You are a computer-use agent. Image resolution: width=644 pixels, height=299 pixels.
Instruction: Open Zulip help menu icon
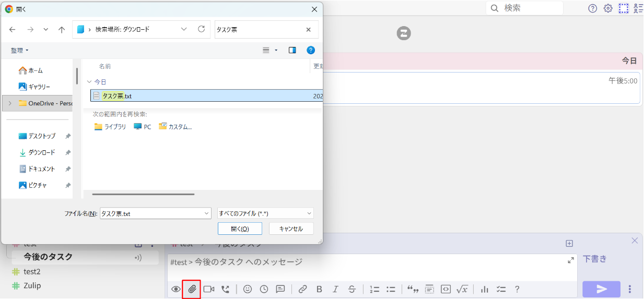coord(593,8)
